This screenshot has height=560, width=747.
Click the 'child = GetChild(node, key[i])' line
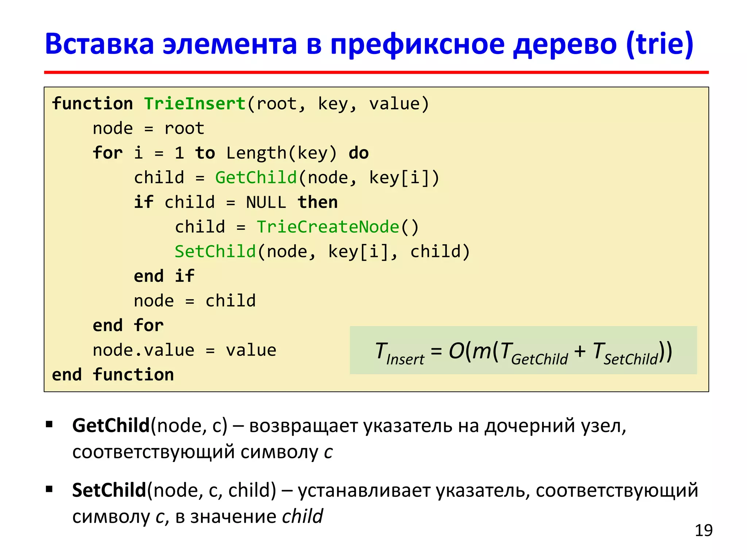coord(287,178)
